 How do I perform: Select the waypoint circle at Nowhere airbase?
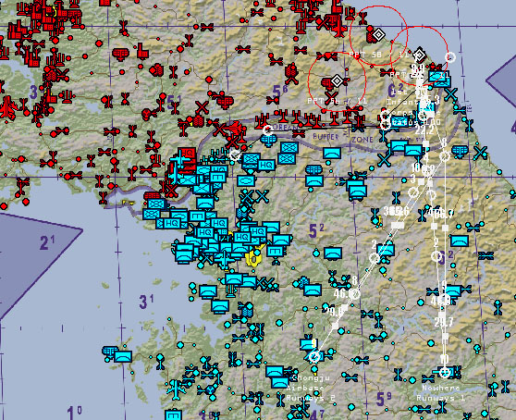pyautogui.click(x=445, y=372)
